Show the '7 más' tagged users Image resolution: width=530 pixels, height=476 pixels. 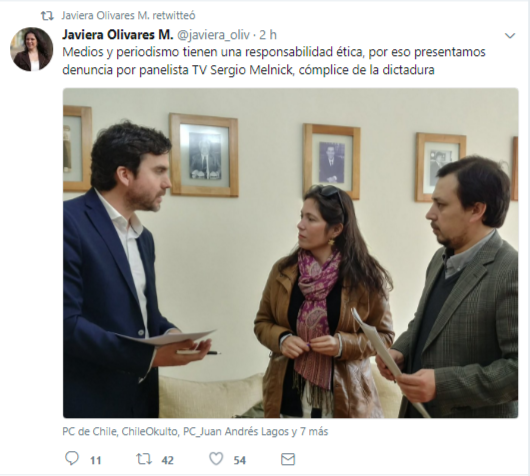[314, 432]
